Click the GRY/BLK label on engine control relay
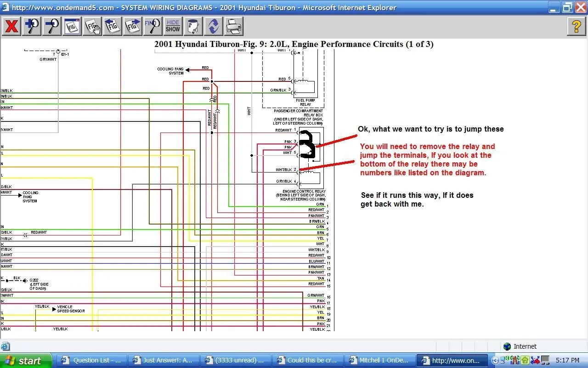 click(x=284, y=181)
